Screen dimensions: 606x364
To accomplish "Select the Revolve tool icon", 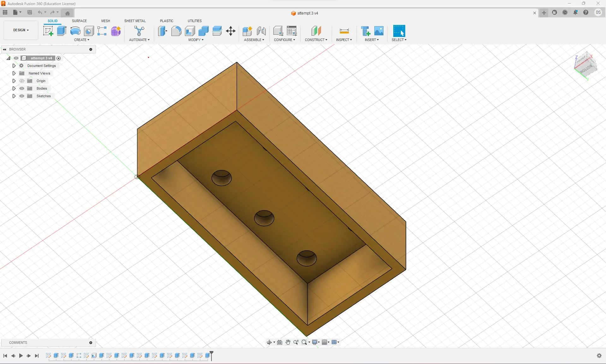I will click(75, 31).
